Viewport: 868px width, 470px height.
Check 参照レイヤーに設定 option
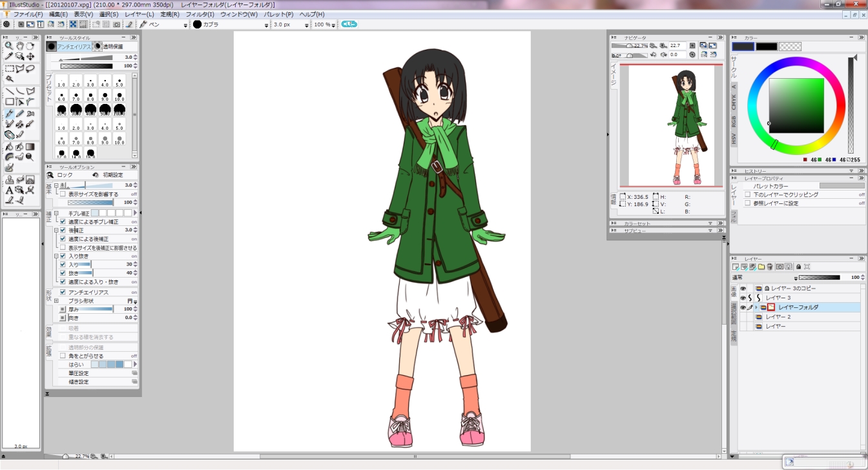point(748,203)
